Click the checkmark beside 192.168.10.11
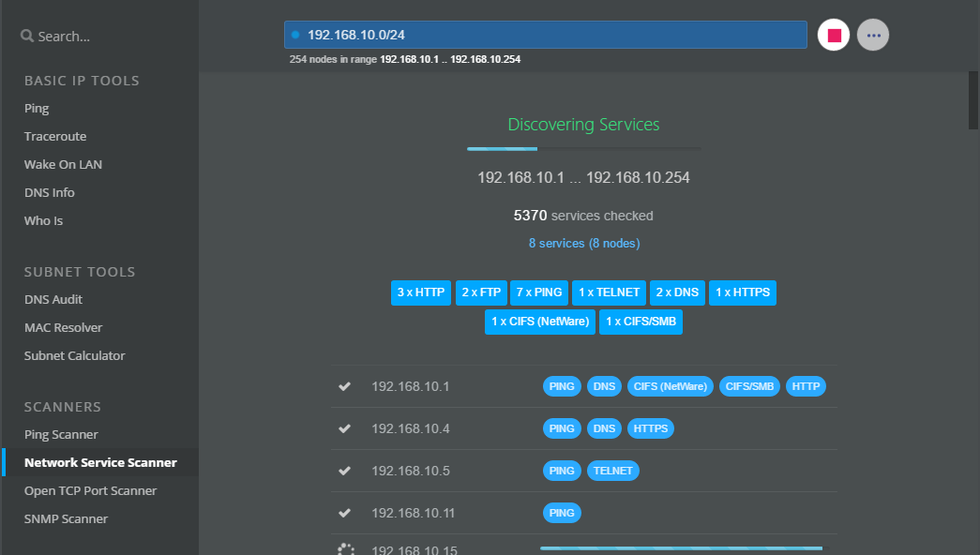Screen dimensions: 980x555 pyautogui.click(x=344, y=513)
